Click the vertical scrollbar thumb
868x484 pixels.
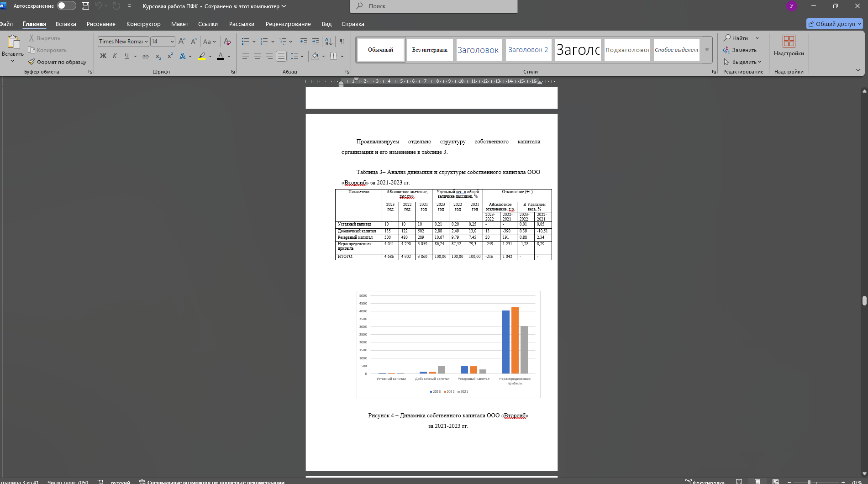tap(864, 300)
